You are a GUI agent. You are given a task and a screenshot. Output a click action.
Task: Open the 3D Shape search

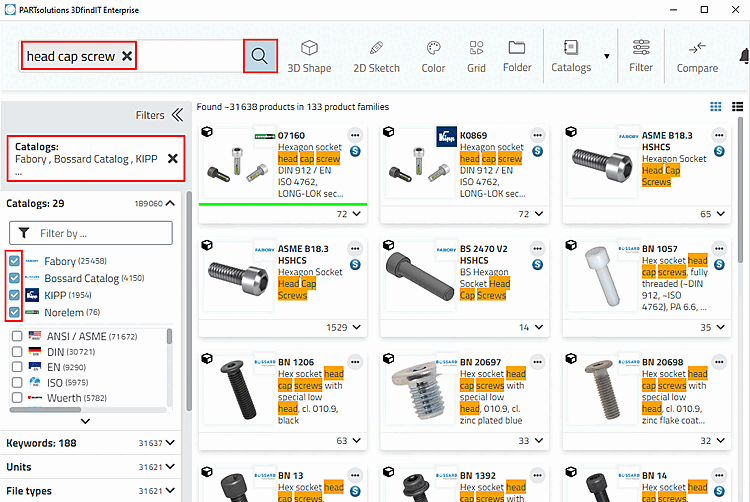pos(309,56)
